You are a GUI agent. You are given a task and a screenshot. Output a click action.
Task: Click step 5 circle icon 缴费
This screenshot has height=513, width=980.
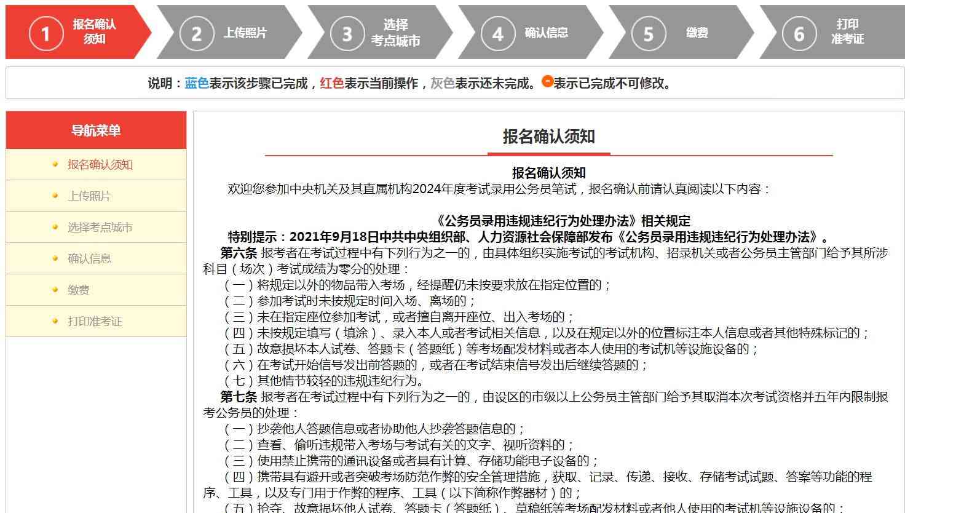coord(649,33)
